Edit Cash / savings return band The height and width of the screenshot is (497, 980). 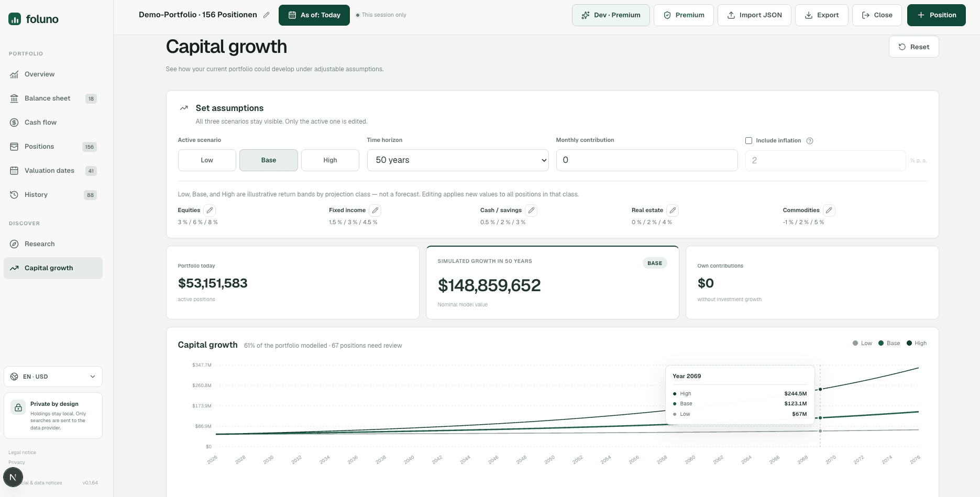pos(531,210)
